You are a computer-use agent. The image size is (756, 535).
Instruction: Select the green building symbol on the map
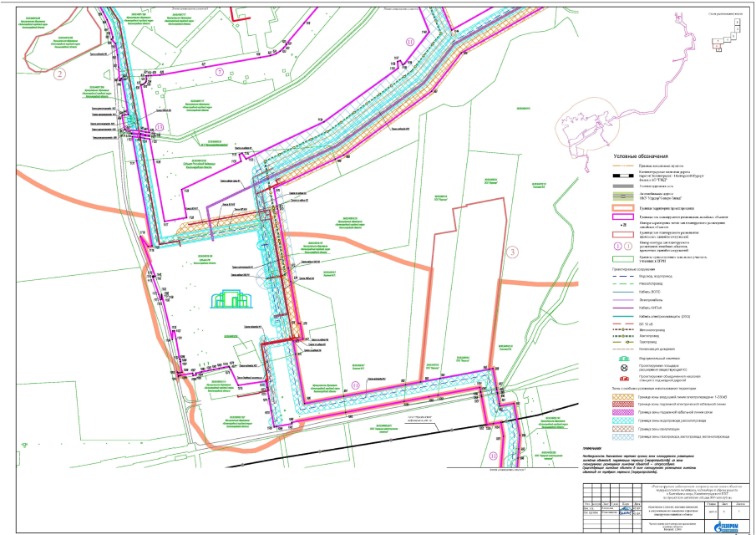click(x=235, y=299)
